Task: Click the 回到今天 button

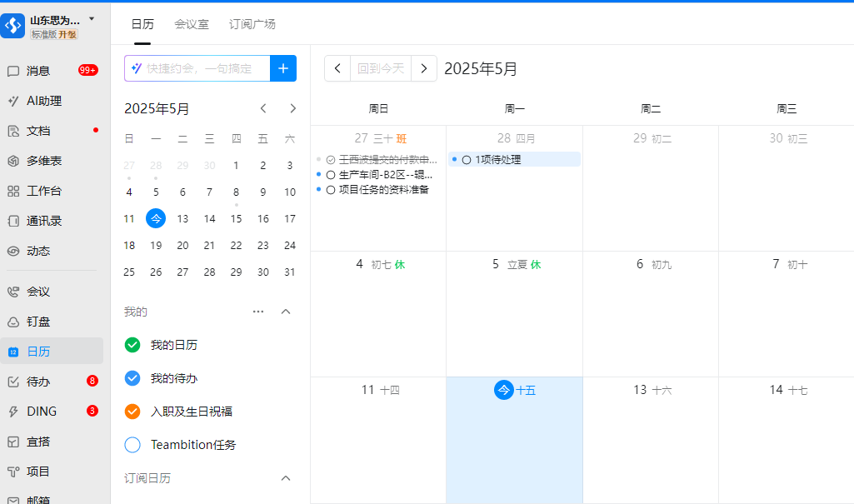Action: (x=381, y=68)
